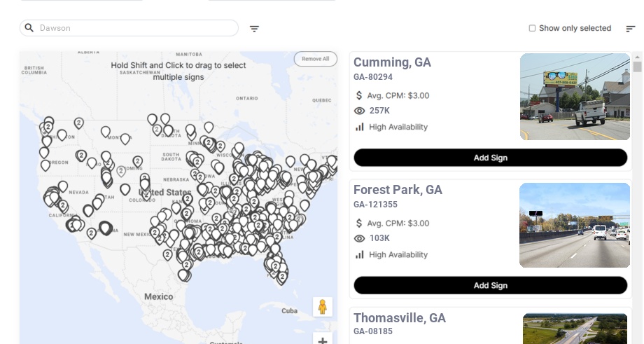Viewport: 644px width, 344px height.
Task: Open the Cumming, GA listing title
Action: point(392,62)
